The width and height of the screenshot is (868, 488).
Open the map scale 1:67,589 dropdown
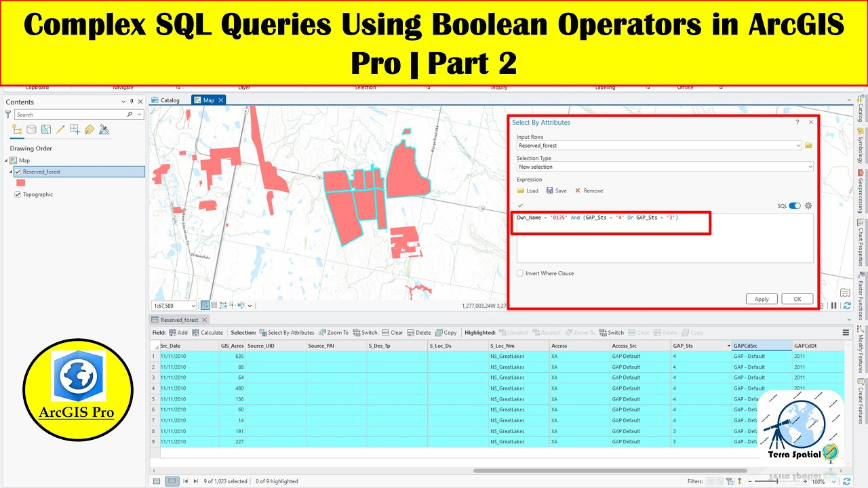tap(193, 306)
